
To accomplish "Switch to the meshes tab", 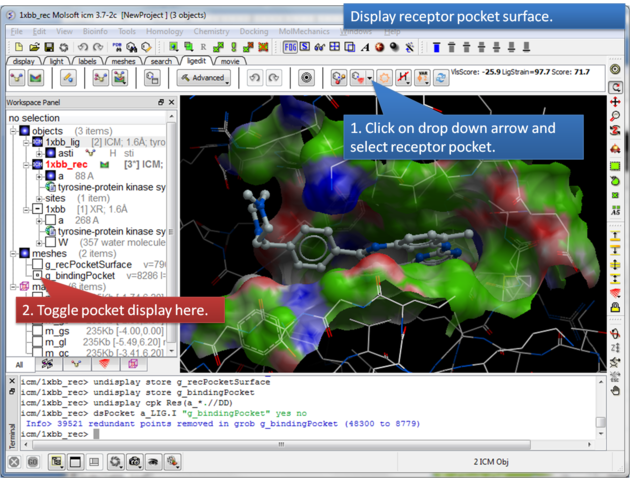I will click(123, 61).
